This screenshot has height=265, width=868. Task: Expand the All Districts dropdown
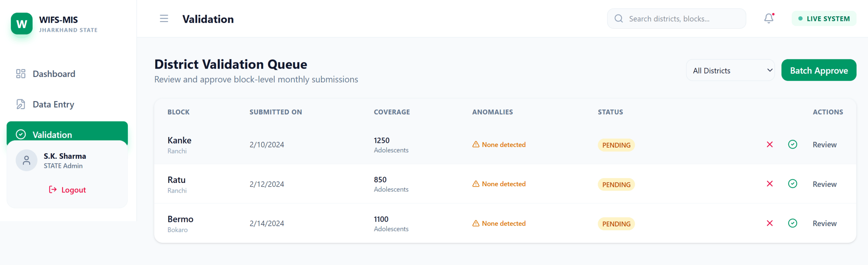pyautogui.click(x=730, y=71)
